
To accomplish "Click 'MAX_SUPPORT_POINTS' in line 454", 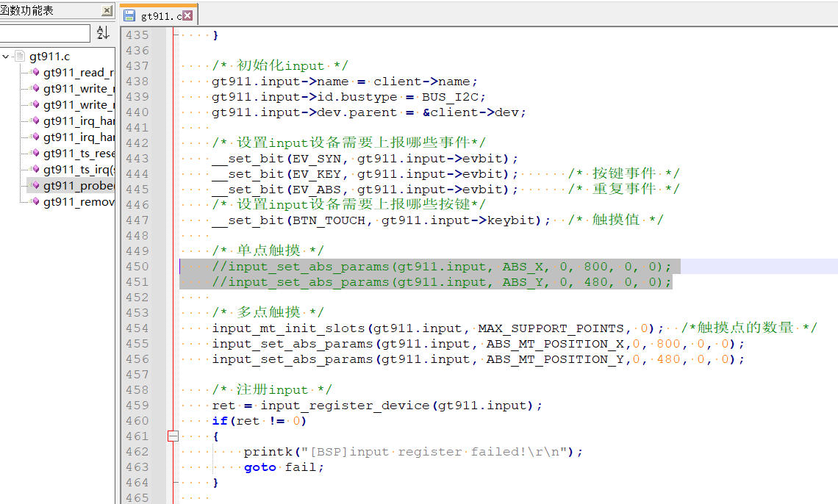I will pyautogui.click(x=551, y=328).
